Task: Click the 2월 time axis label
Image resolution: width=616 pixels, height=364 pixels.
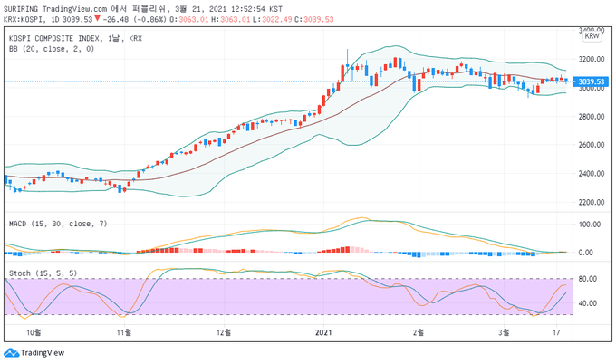Action: click(419, 332)
